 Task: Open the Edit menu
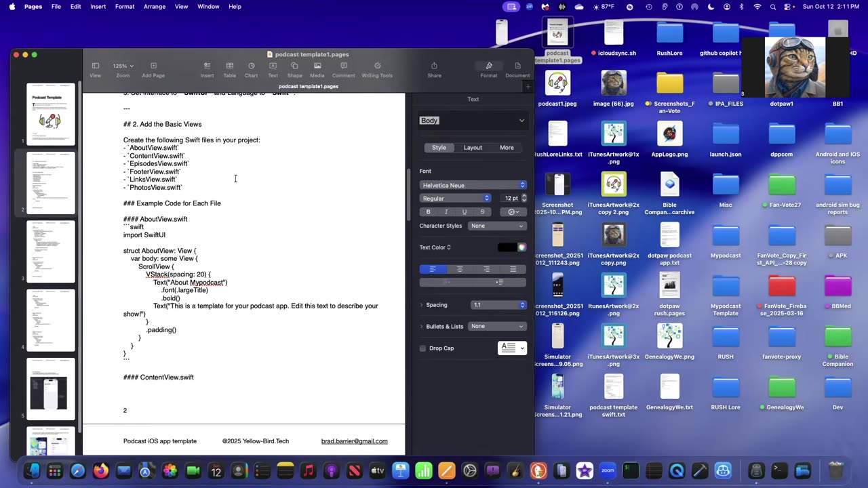point(75,6)
